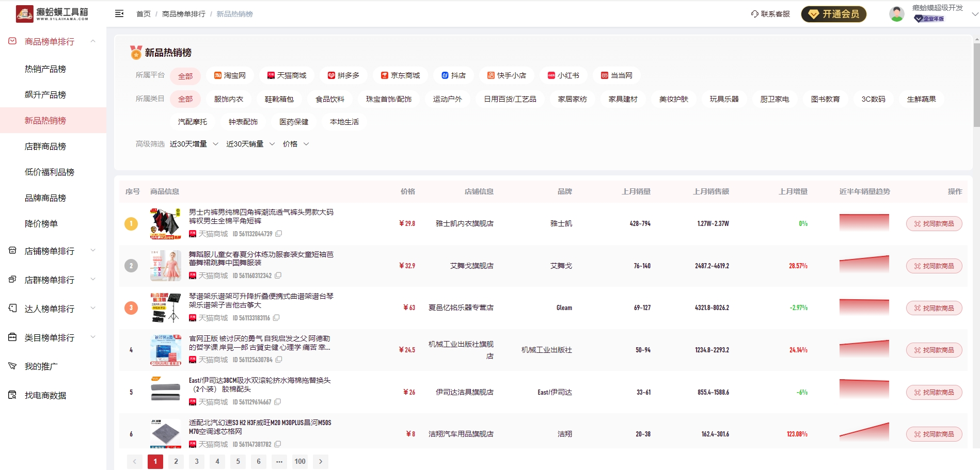The width and height of the screenshot is (980, 470).
Task: Go to page 2 of results
Action: [176, 461]
